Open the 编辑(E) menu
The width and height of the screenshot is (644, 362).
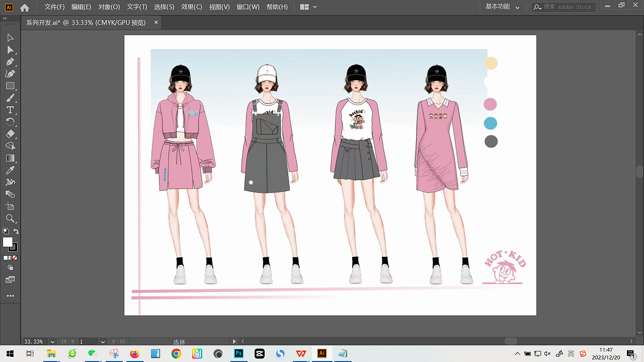point(81,7)
